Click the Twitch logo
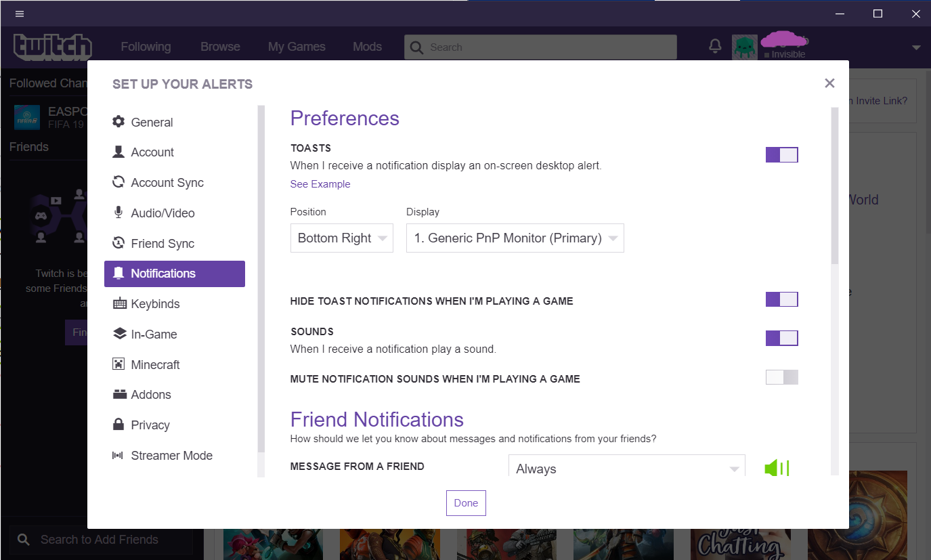Screen dimensions: 931x560 pos(53,47)
